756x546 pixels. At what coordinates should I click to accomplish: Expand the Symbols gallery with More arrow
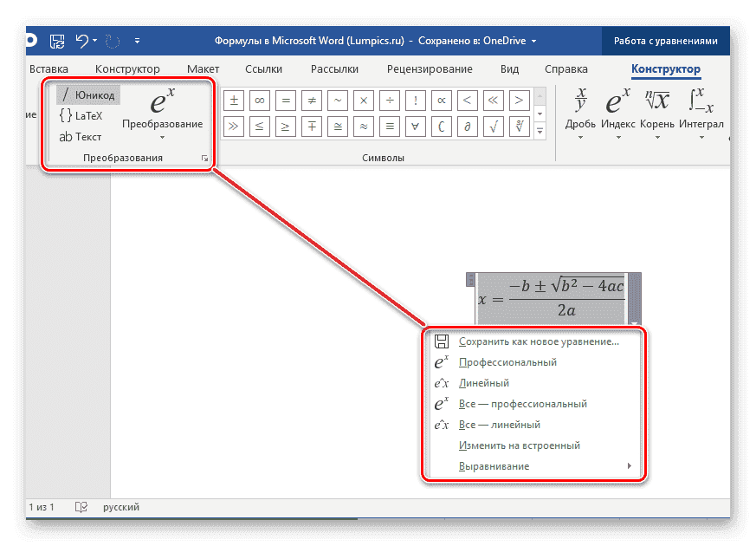coord(539,132)
